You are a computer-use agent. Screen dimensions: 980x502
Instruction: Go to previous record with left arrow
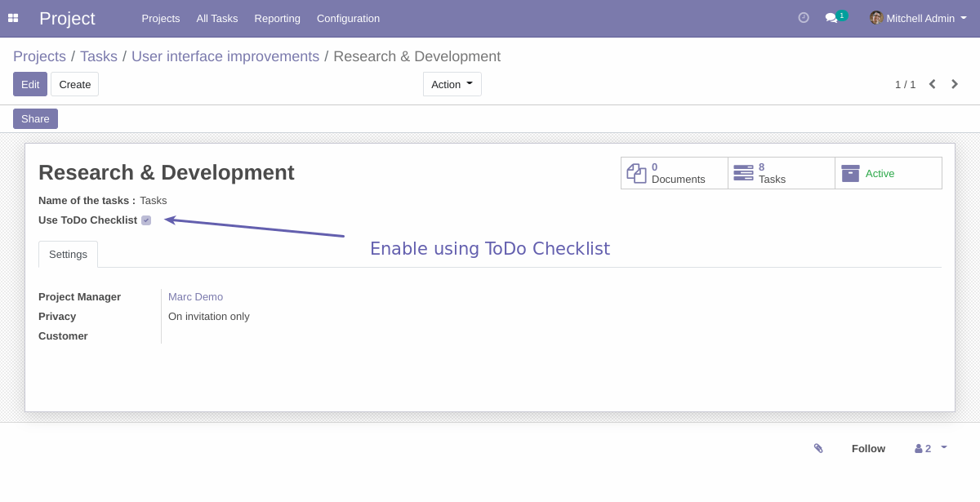932,84
